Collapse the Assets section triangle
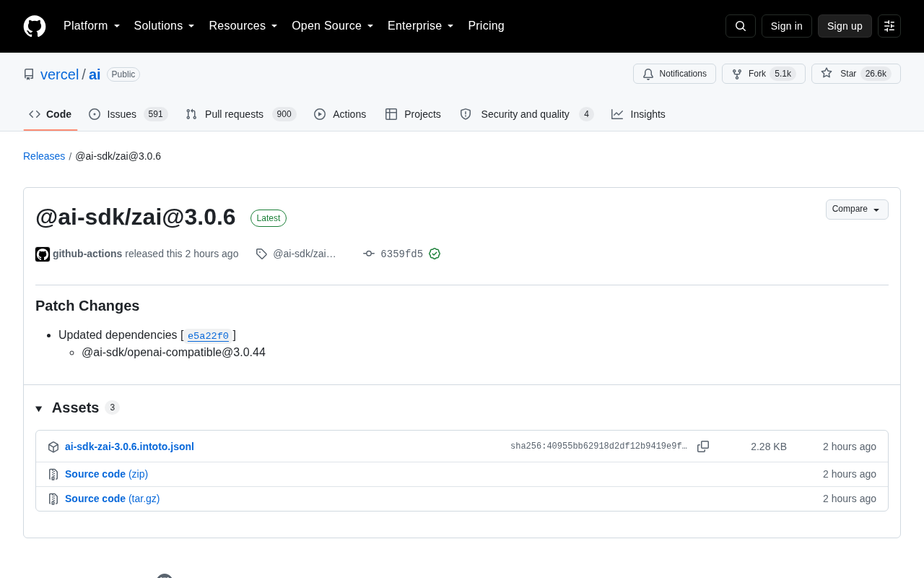Image resolution: width=924 pixels, height=578 pixels. (39, 409)
